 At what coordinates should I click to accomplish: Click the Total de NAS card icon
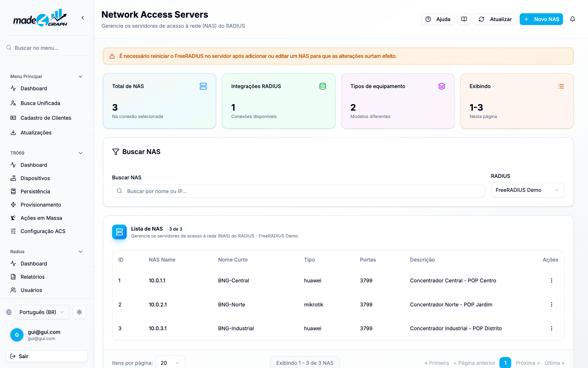[203, 86]
